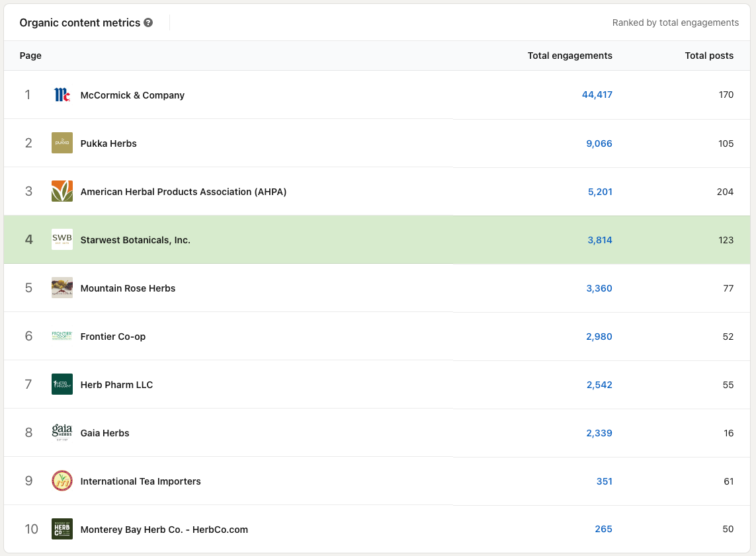
Task: Open Starwest Botanicals' 3,814 engagements link
Action: [599, 240]
